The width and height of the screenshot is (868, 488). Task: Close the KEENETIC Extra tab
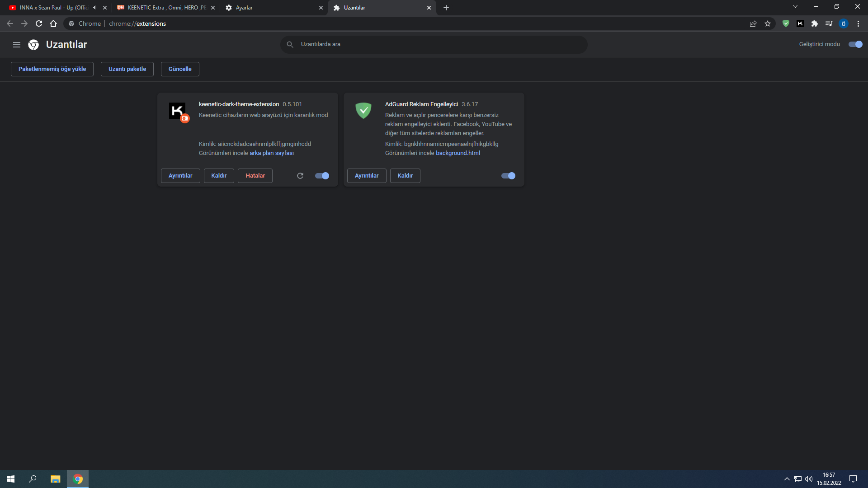213,8
